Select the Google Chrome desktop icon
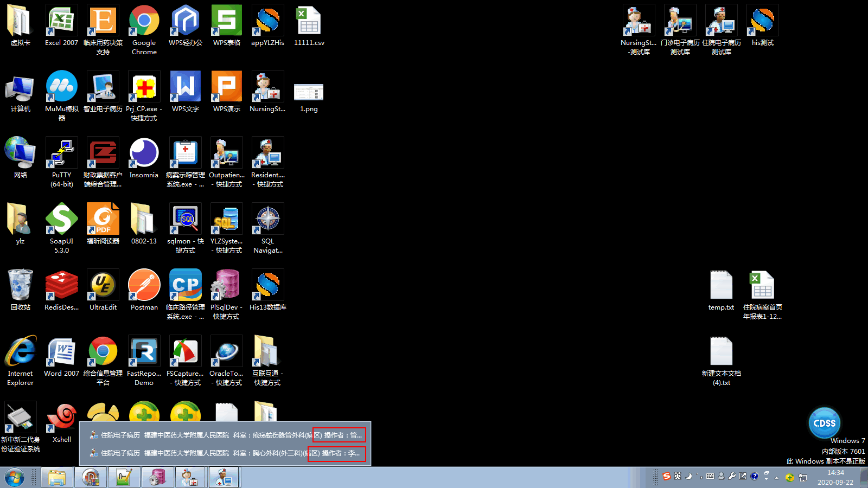868x488 pixels. (144, 30)
